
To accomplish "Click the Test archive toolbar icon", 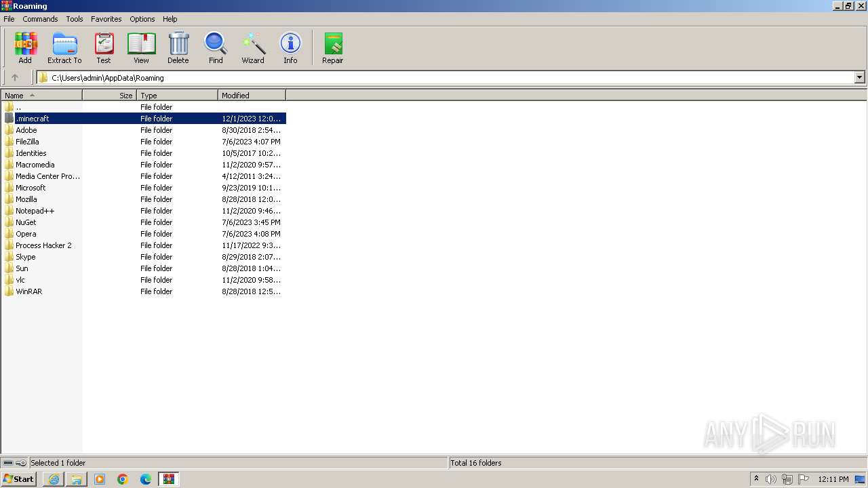I will coord(104,48).
